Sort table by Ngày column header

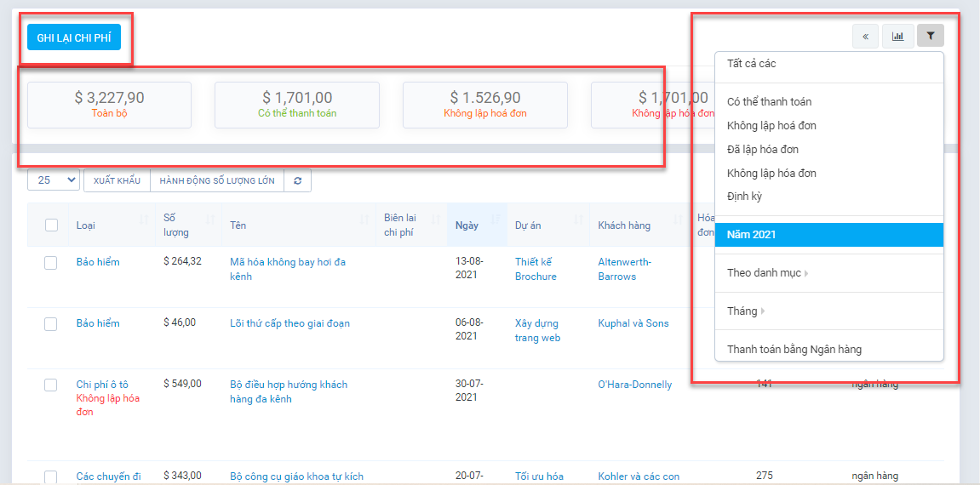467,225
